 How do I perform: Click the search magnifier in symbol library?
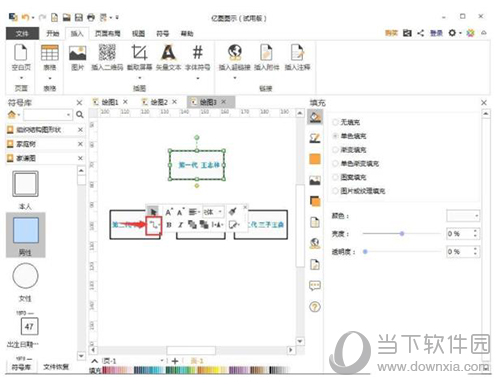[80, 115]
